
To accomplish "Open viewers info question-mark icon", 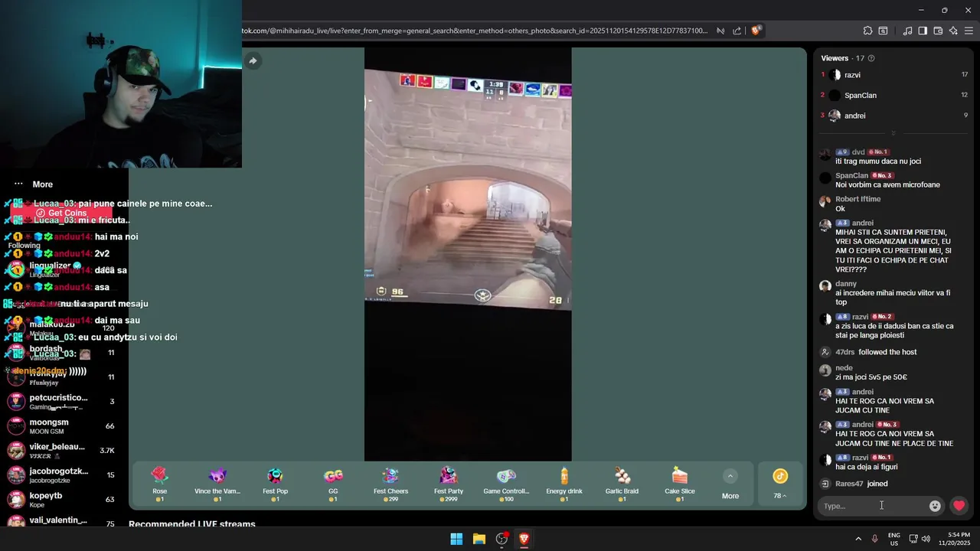I will (871, 58).
